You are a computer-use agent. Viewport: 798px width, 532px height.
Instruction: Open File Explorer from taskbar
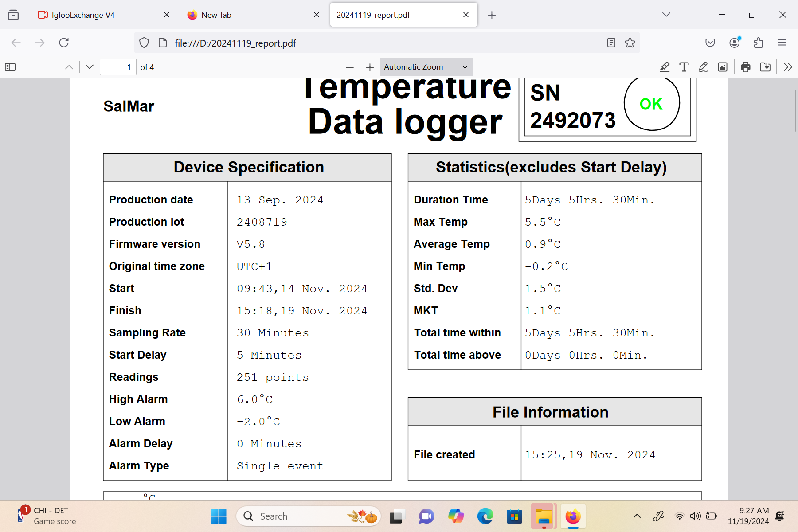click(544, 516)
